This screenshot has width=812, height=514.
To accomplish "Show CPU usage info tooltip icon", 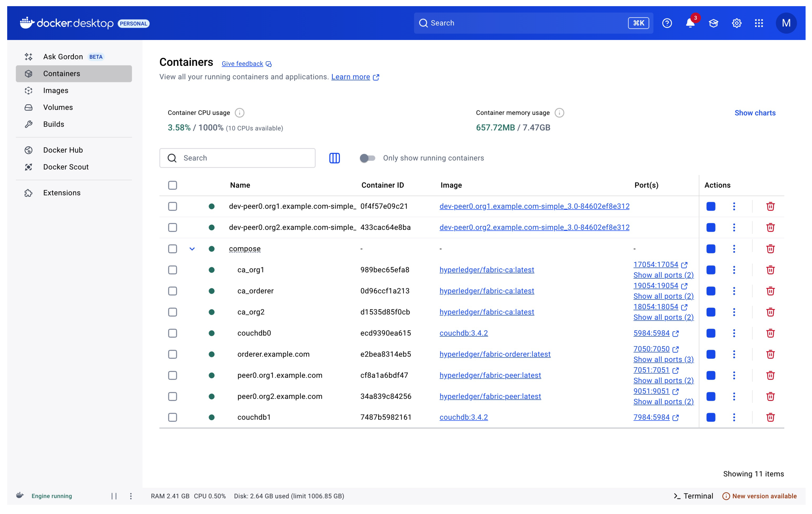I will pyautogui.click(x=239, y=113).
